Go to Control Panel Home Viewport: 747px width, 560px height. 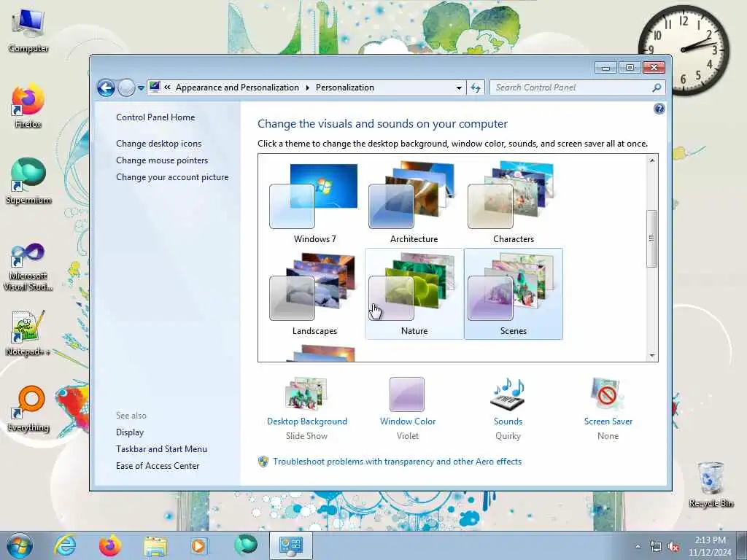tap(155, 117)
